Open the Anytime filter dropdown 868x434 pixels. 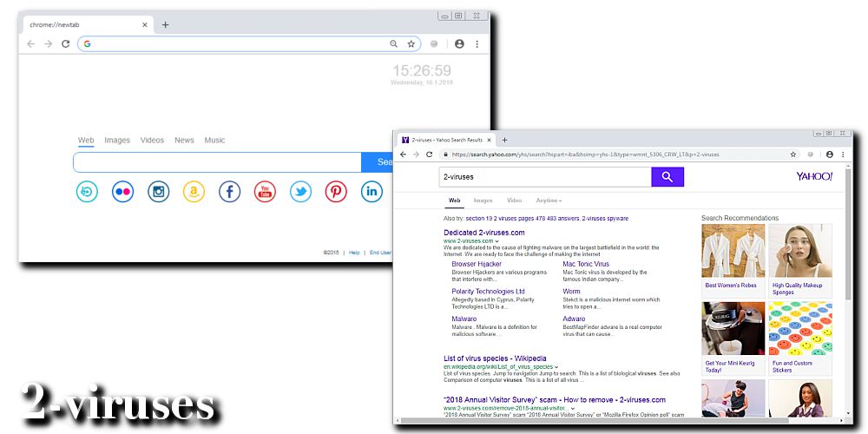[x=549, y=201]
